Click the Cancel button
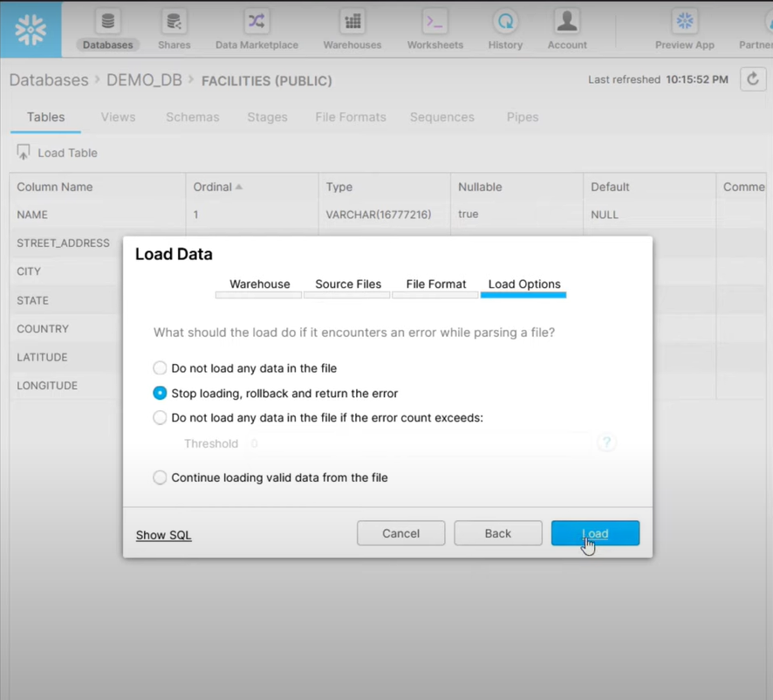Image resolution: width=773 pixels, height=700 pixels. (x=400, y=533)
